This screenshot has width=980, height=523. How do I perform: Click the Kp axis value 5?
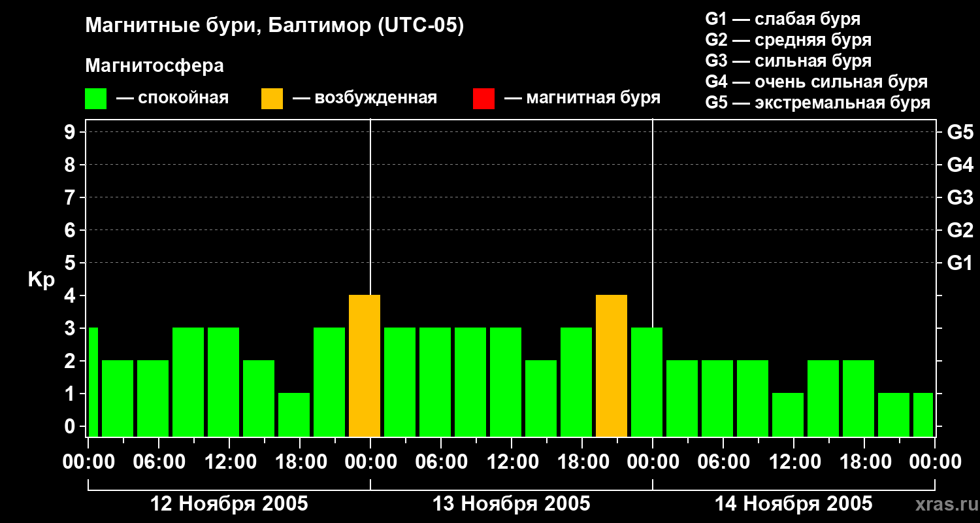[71, 263]
